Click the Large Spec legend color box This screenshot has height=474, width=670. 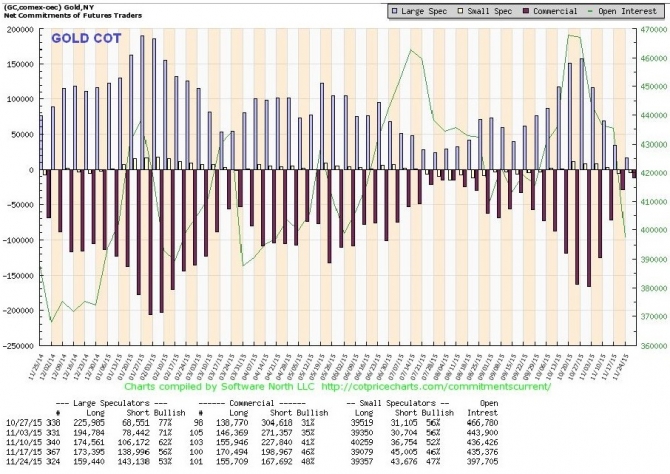click(395, 12)
